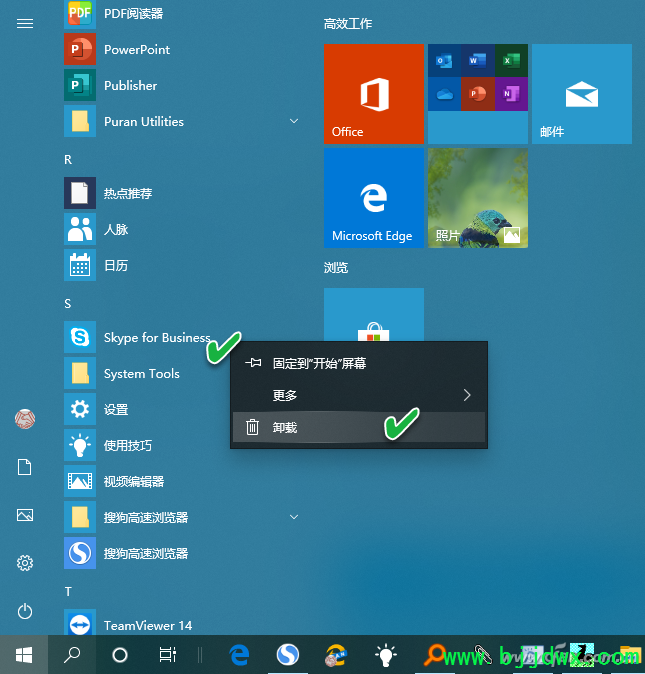This screenshot has width=645, height=674.
Task: Click the Power button in Start
Action: click(x=24, y=611)
